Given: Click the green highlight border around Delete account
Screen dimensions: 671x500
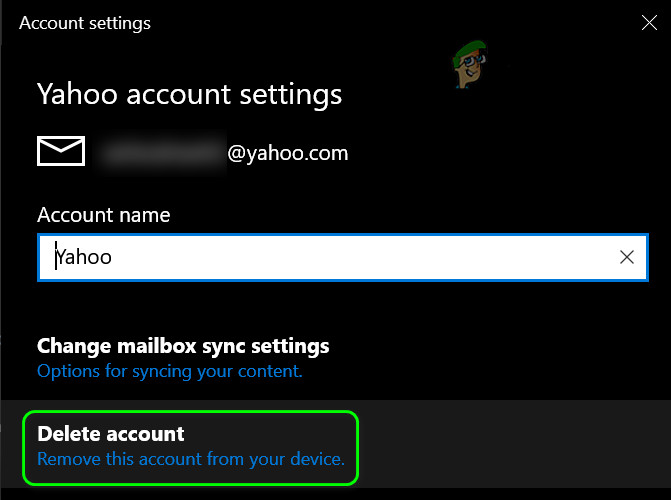Looking at the screenshot, I should 357,446.
